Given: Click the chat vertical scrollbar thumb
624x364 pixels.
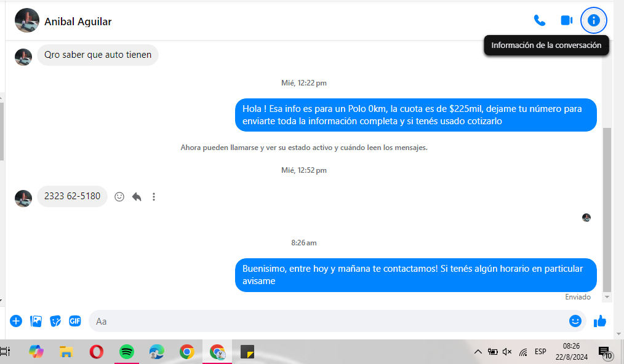Looking at the screenshot, I should click(x=607, y=210).
